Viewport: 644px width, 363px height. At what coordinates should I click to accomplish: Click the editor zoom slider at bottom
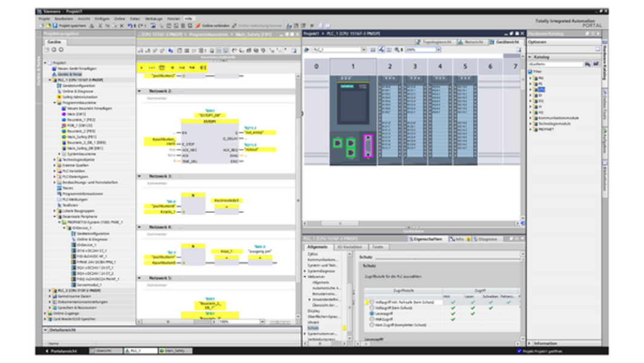coord(281,322)
